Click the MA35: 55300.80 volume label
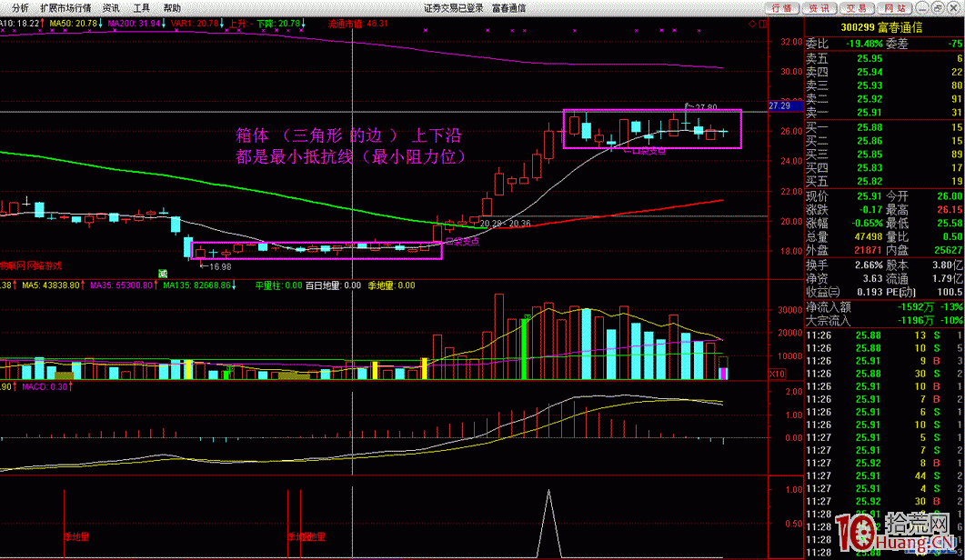 coord(123,285)
